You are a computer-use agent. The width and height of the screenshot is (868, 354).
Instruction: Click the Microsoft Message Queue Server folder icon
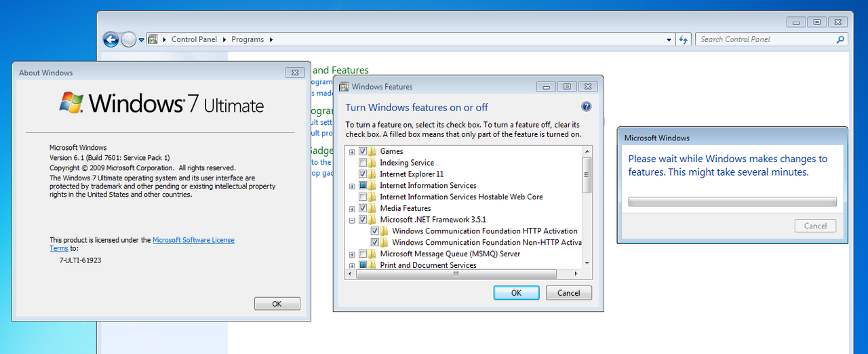point(372,254)
